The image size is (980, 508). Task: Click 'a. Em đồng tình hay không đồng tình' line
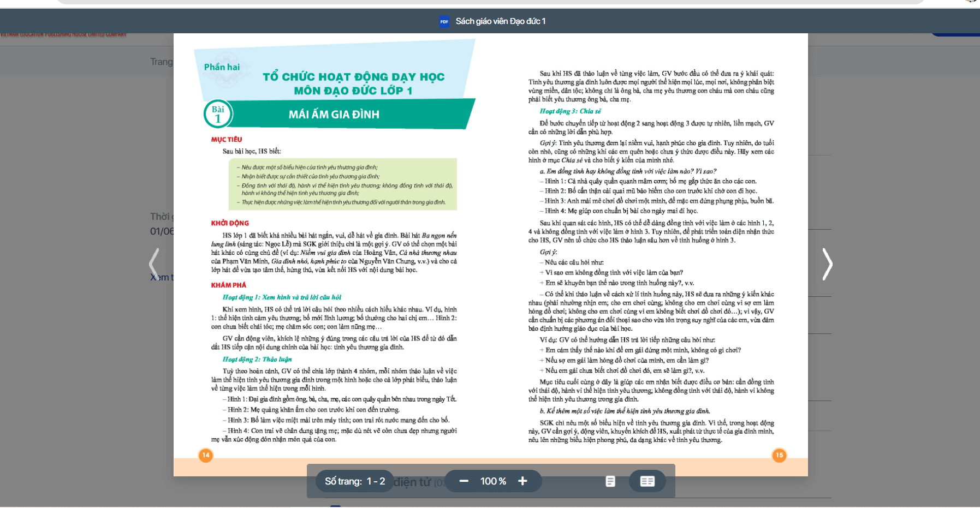pyautogui.click(x=628, y=171)
